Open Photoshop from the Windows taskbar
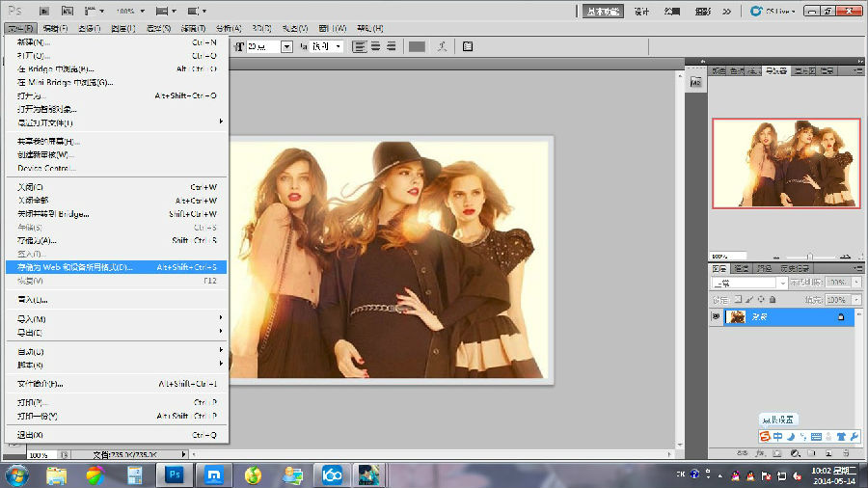Image resolution: width=868 pixels, height=488 pixels. [175, 475]
